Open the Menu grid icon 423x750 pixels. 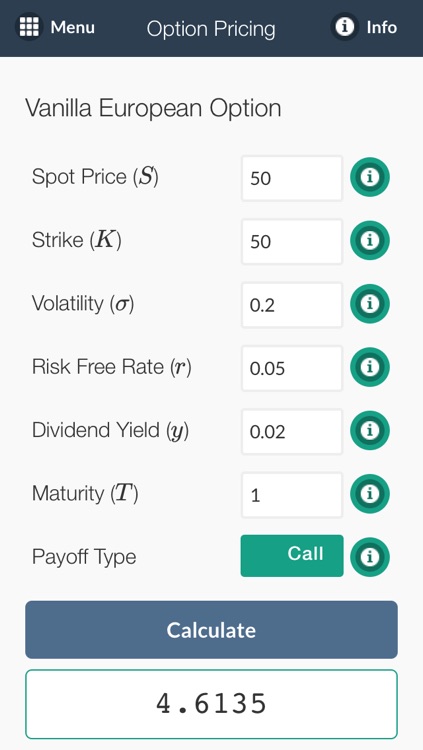pos(29,27)
